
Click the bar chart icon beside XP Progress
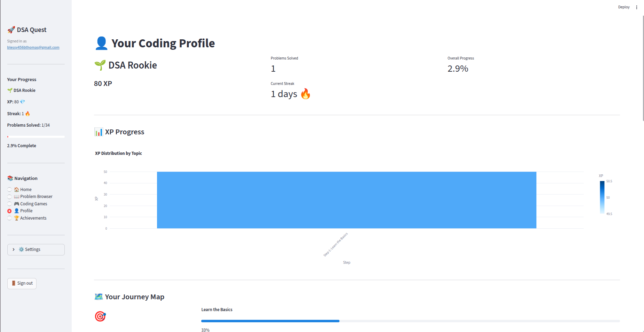99,132
